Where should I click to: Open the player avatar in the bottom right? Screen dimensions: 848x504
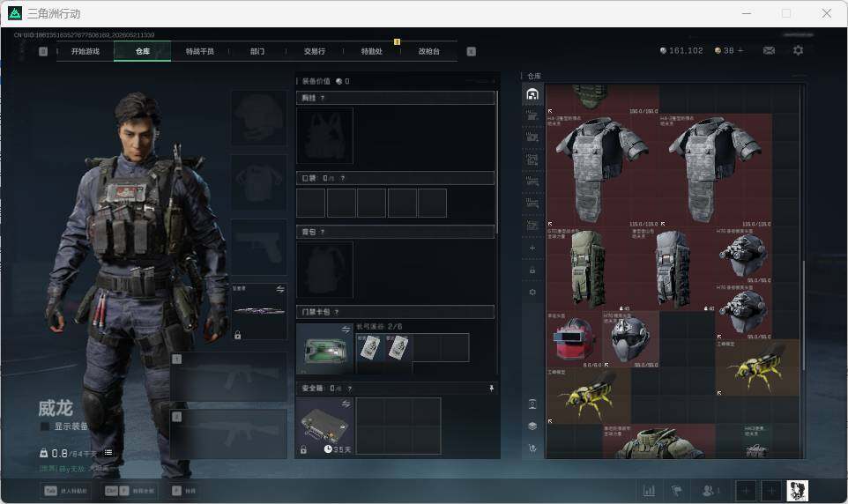[797, 491]
